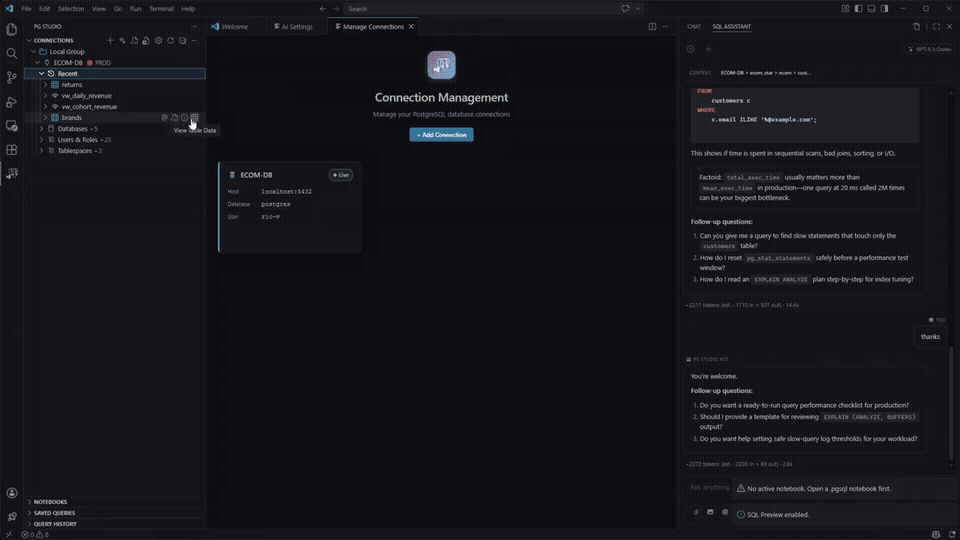The image size is (960, 540).
Task: Click the errors and warnings status bar item
Action: click(x=35, y=534)
